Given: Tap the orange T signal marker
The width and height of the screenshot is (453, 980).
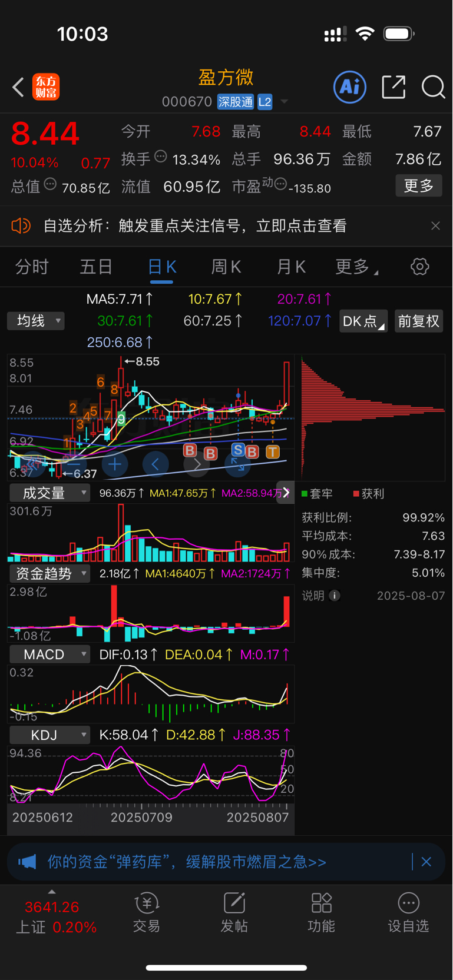Looking at the screenshot, I should tap(272, 451).
